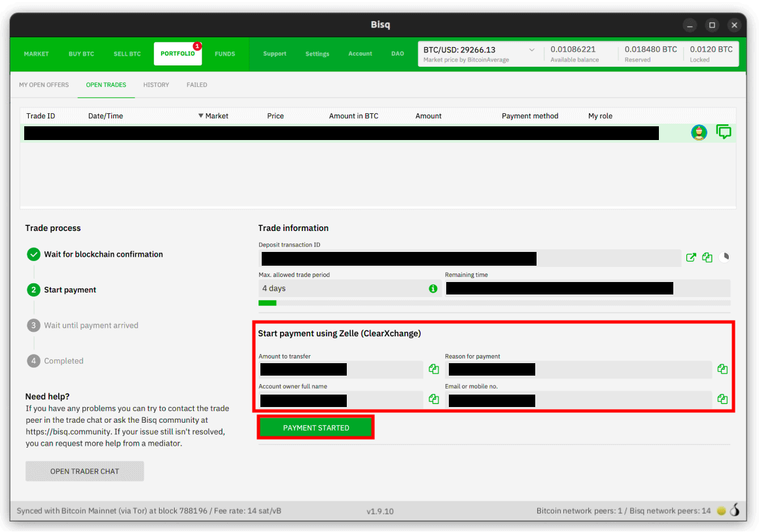Click the Account owner full name field
The image size is (759, 532).
[341, 400]
